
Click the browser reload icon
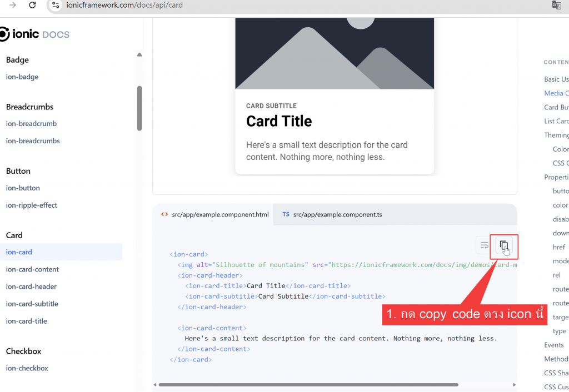(x=32, y=6)
